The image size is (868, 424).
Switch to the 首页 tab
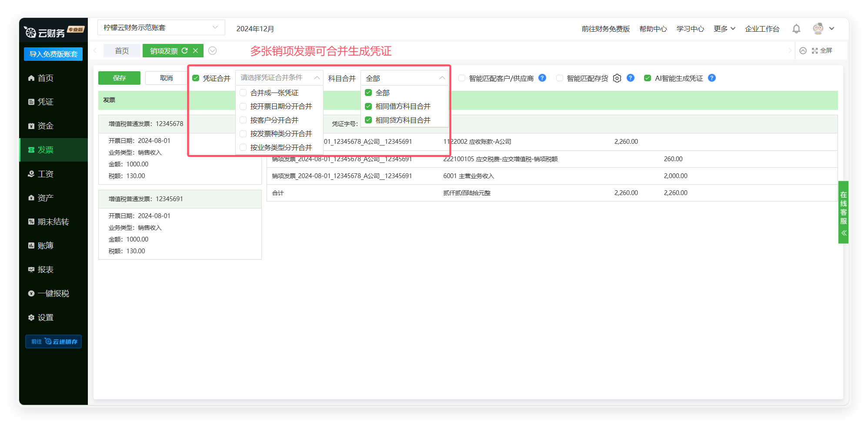pyautogui.click(x=122, y=51)
